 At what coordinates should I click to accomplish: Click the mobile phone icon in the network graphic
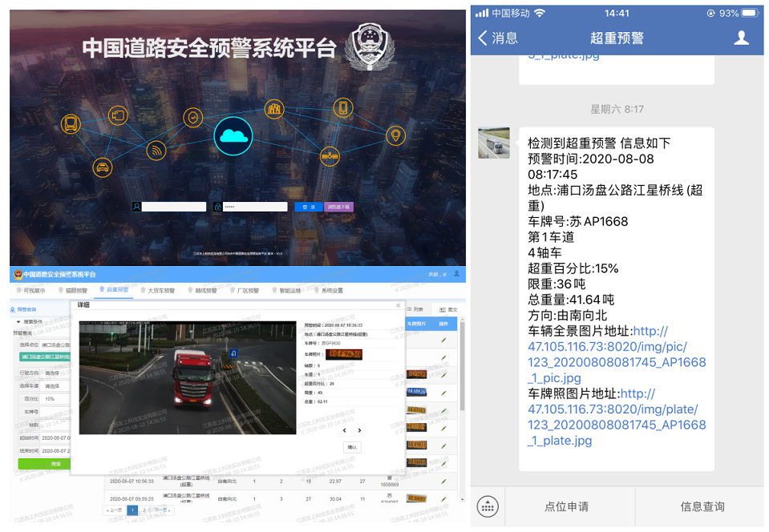(x=343, y=108)
